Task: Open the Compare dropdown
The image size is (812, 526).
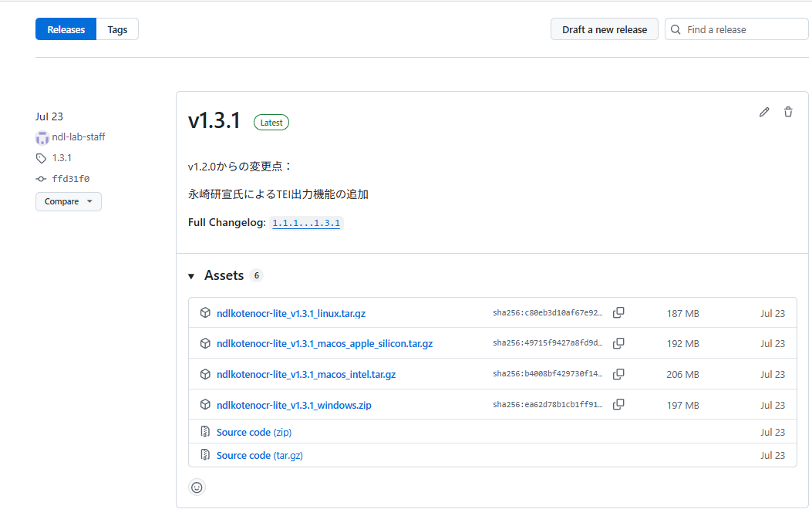Action: 68,201
